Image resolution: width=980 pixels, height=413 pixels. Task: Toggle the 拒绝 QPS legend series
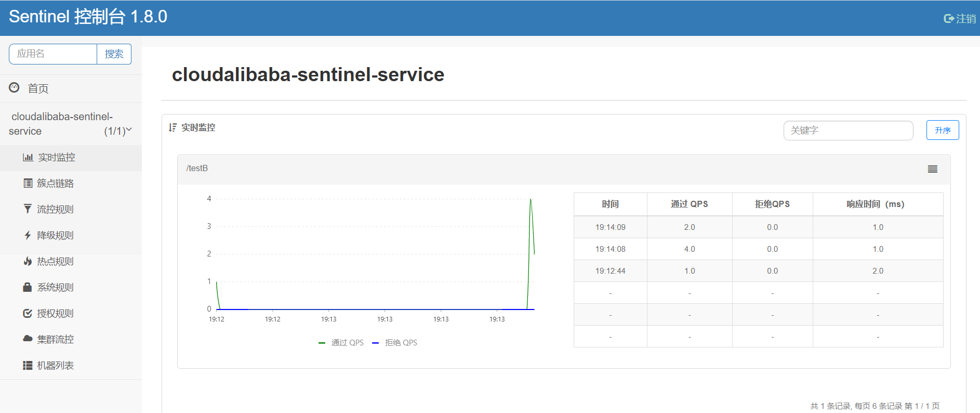tap(395, 343)
